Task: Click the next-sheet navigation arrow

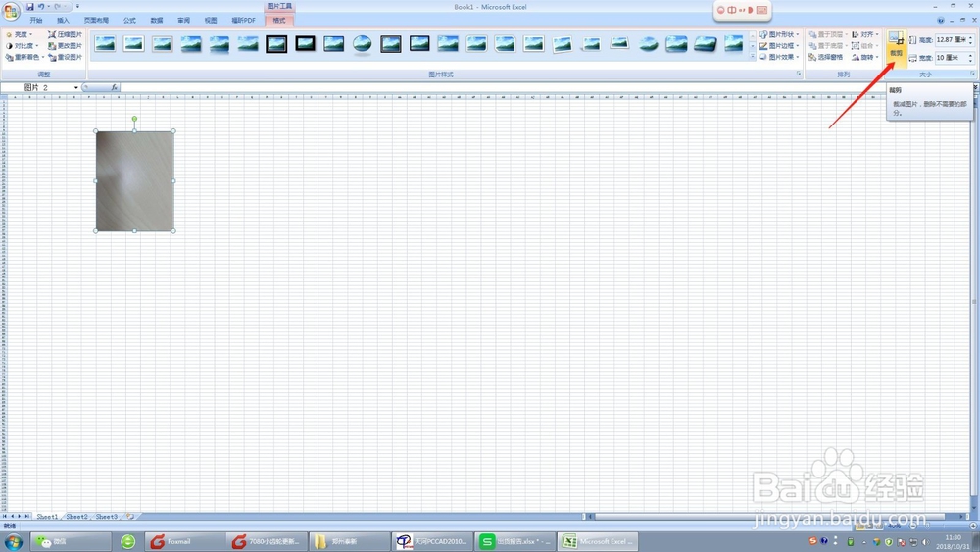Action: (x=20, y=517)
